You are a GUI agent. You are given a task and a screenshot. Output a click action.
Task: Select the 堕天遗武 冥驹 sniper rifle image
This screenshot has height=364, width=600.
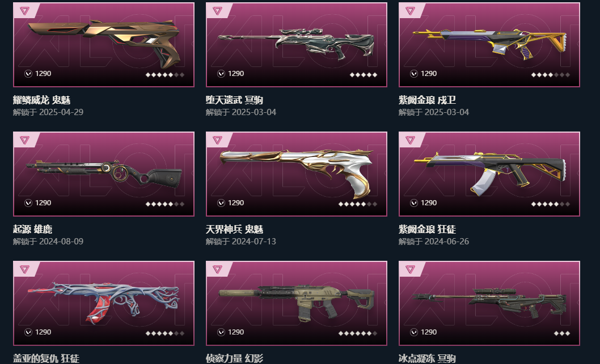click(296, 44)
